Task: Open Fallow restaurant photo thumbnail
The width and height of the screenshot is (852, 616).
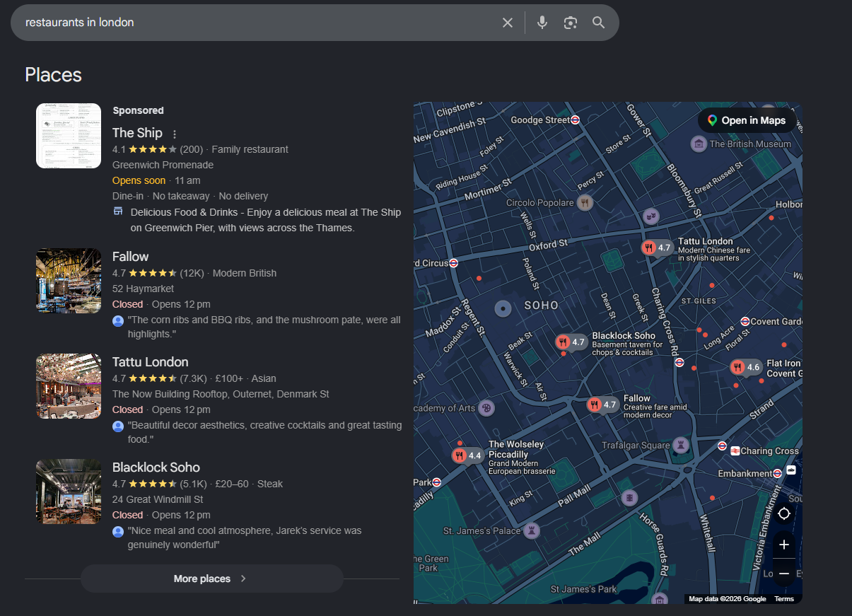Action: click(x=69, y=281)
